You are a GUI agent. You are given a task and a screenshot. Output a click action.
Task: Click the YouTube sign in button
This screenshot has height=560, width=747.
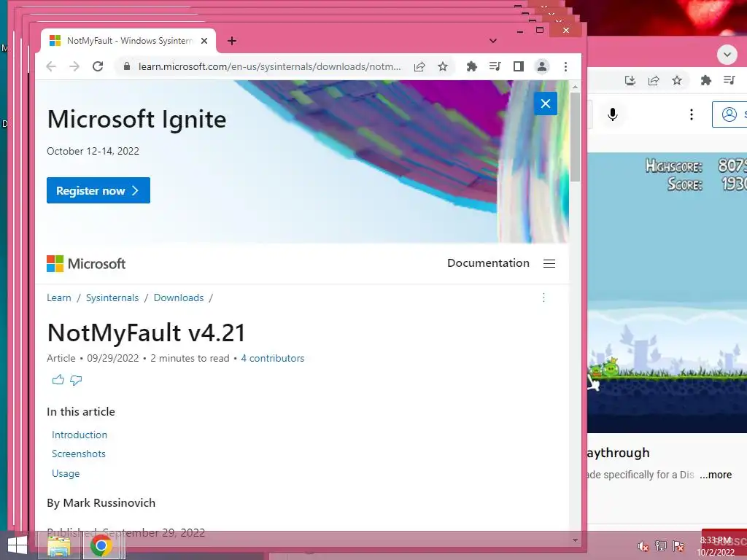[x=729, y=114]
